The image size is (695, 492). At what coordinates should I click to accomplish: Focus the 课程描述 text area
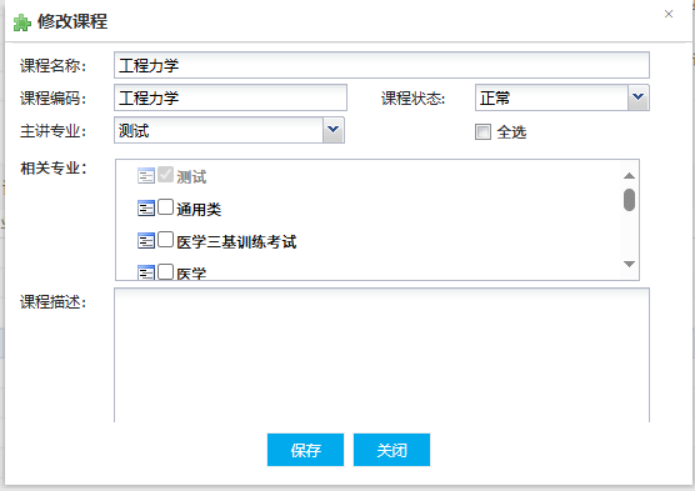381,354
